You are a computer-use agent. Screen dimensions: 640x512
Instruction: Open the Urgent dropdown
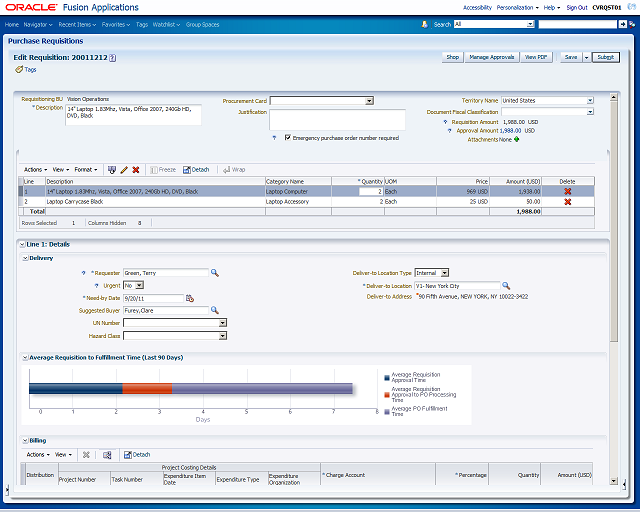pyautogui.click(x=140, y=285)
